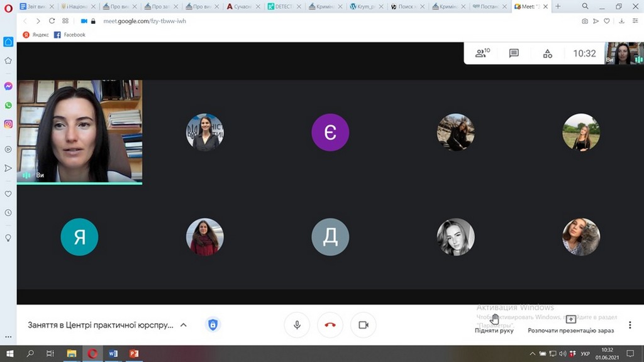
Task: Open WhatsApp in the Opera sidebar
Action: [x=8, y=106]
